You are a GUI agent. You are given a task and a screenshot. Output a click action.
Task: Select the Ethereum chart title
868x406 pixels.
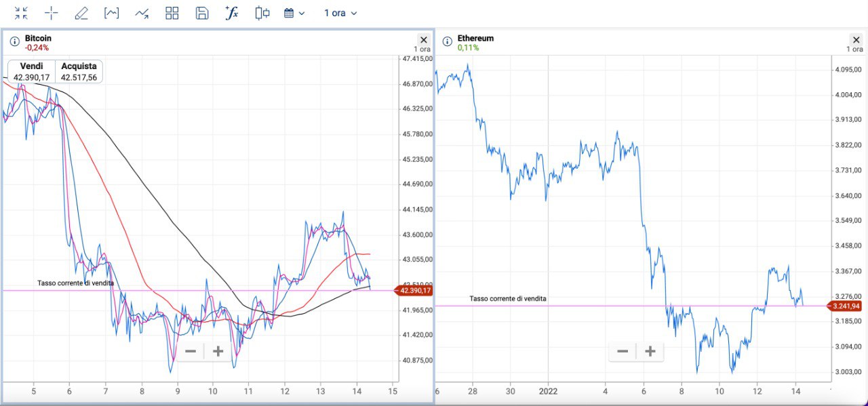[475, 38]
